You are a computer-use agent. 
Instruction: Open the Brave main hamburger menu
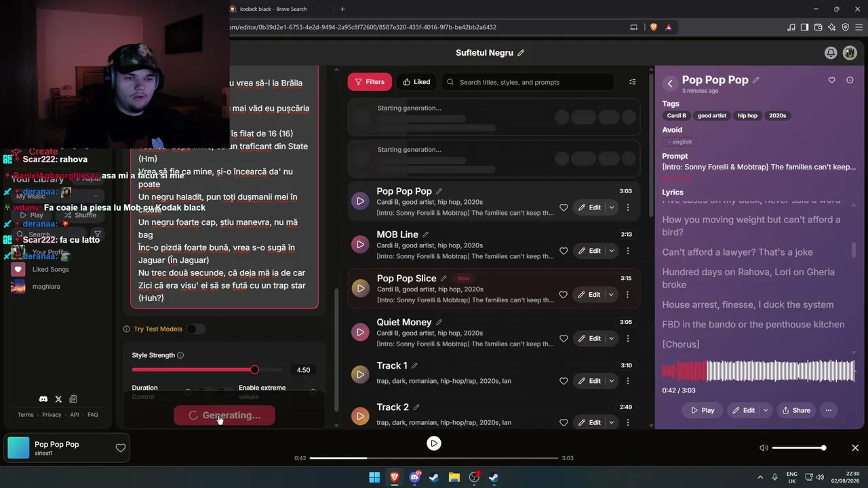pyautogui.click(x=859, y=27)
